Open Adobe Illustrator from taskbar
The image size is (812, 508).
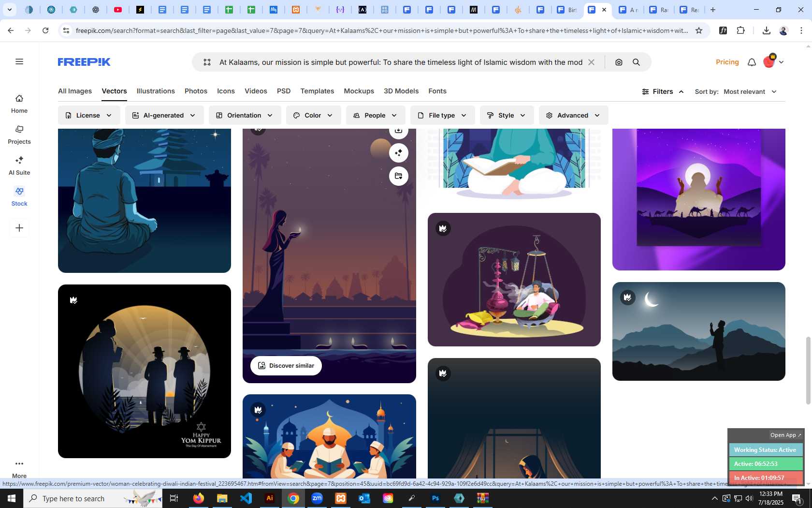[x=270, y=498]
